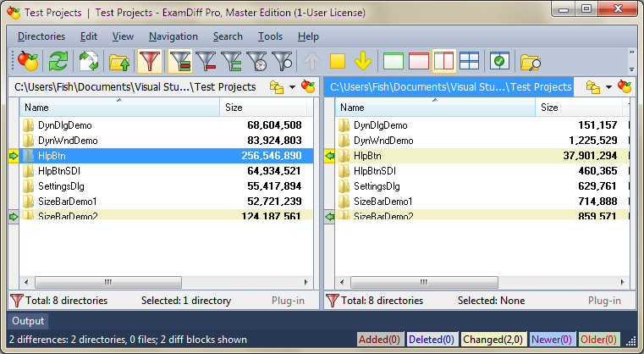Image resolution: width=644 pixels, height=354 pixels.
Task: Open the Edit menu
Action: pyautogui.click(x=89, y=36)
